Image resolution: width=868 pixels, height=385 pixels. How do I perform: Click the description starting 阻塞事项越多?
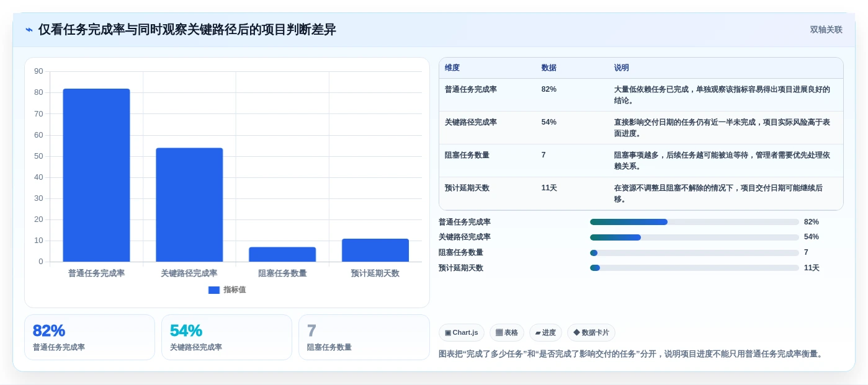pos(722,161)
